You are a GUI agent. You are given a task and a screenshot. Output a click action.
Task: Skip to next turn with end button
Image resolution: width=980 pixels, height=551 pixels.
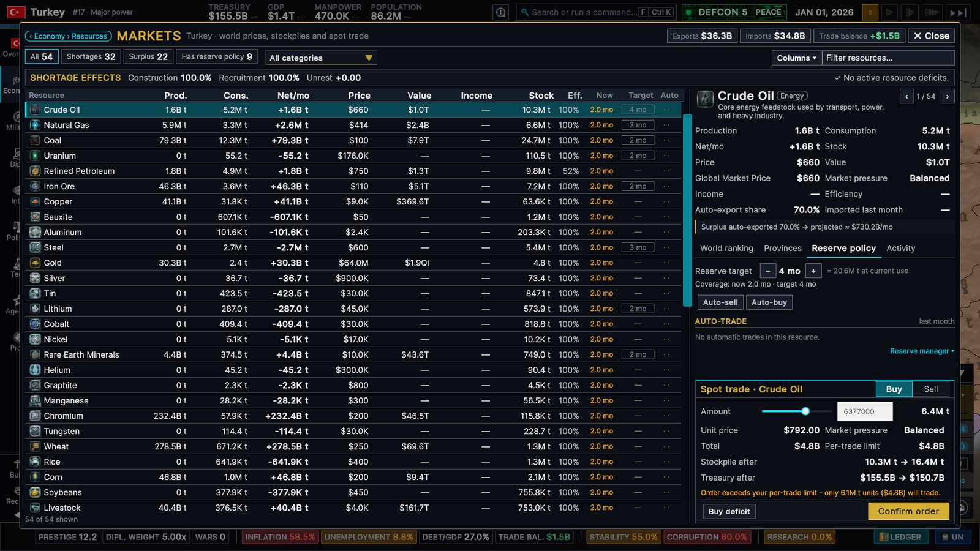958,12
